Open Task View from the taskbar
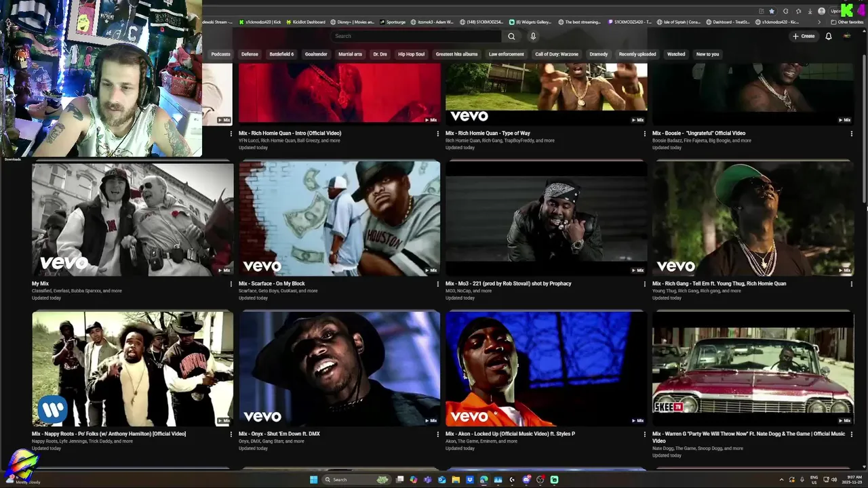Screen dimensions: 868x488 399,480
